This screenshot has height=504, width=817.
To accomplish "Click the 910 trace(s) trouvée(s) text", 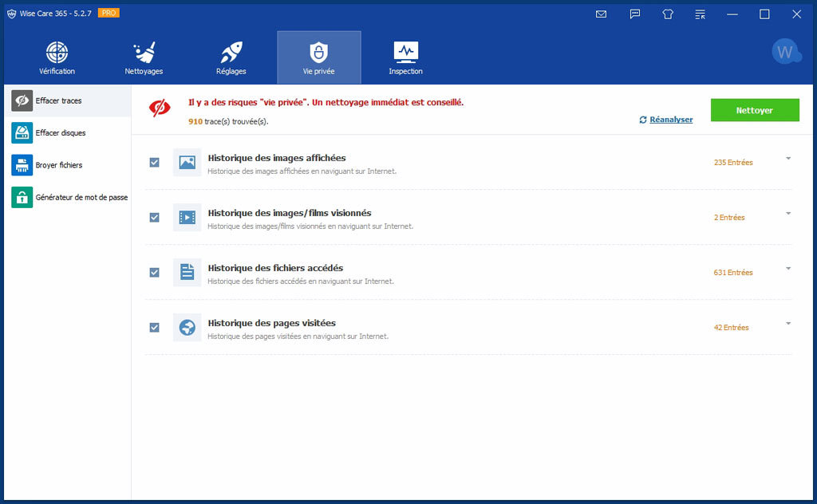I will (x=228, y=121).
